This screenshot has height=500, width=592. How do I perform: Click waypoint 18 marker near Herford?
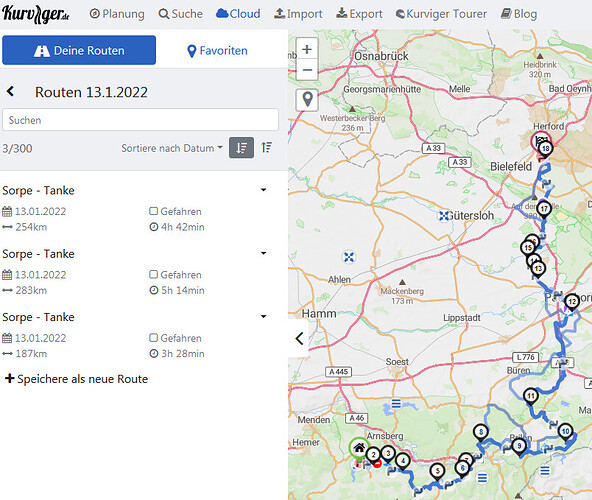tap(546, 149)
